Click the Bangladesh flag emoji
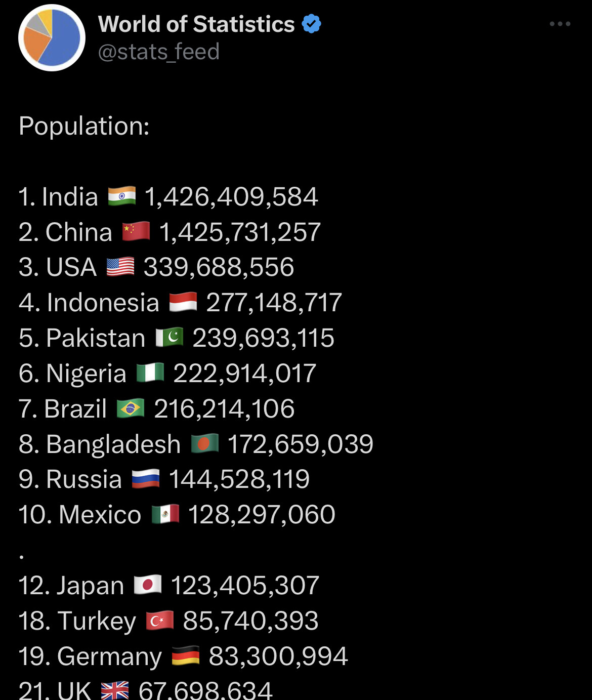Screen dimensions: 592x700 pyautogui.click(x=204, y=444)
